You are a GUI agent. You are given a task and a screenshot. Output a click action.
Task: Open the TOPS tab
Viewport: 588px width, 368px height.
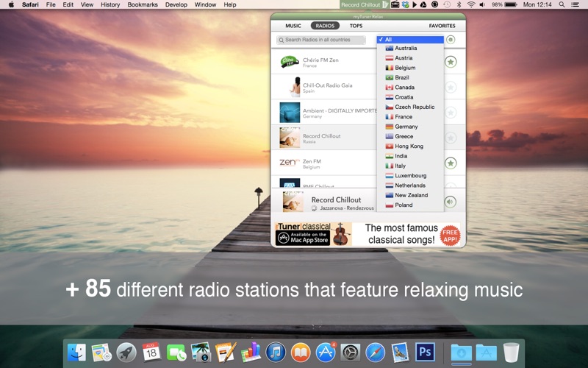pos(356,26)
